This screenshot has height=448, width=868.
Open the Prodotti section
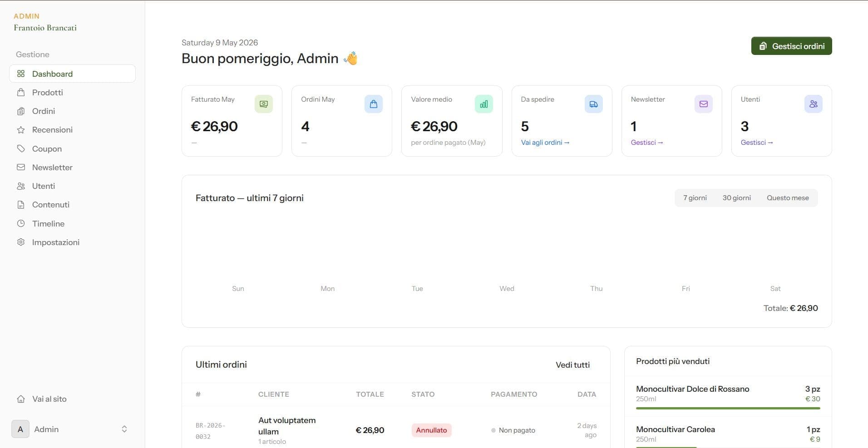72,92
